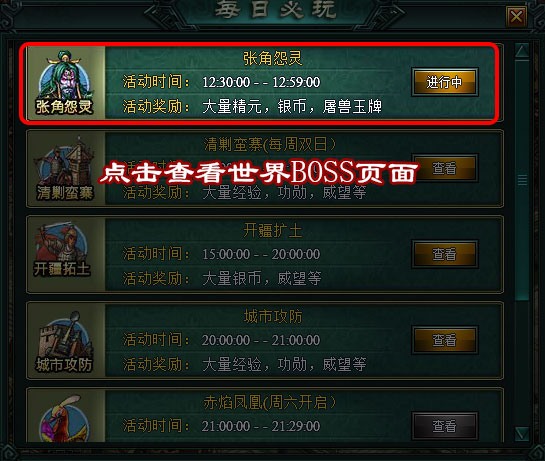Click the 城市攻防 catapult icon
Screen dimensions: 545x461
65,341
